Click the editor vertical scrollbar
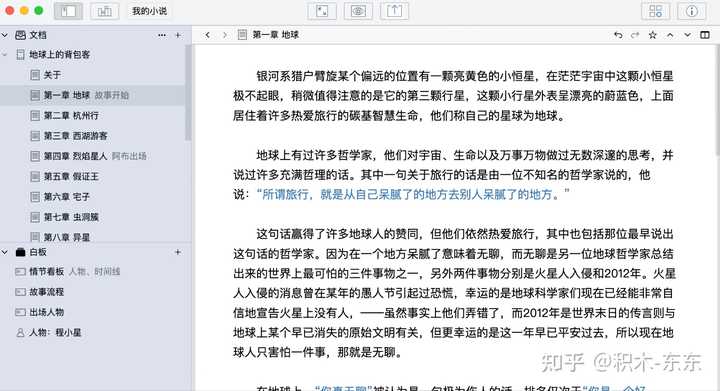 coord(717,100)
